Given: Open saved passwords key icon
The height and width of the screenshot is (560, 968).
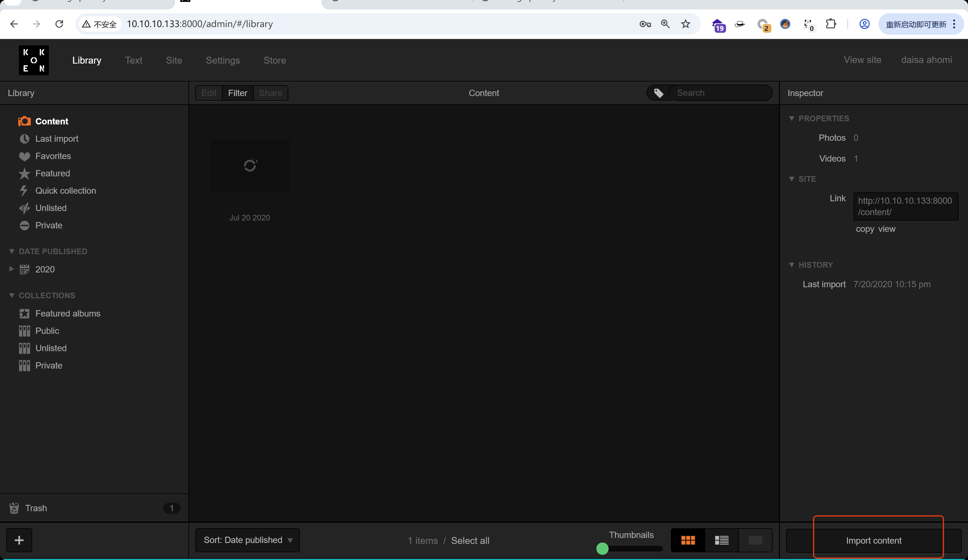Looking at the screenshot, I should pyautogui.click(x=645, y=24).
